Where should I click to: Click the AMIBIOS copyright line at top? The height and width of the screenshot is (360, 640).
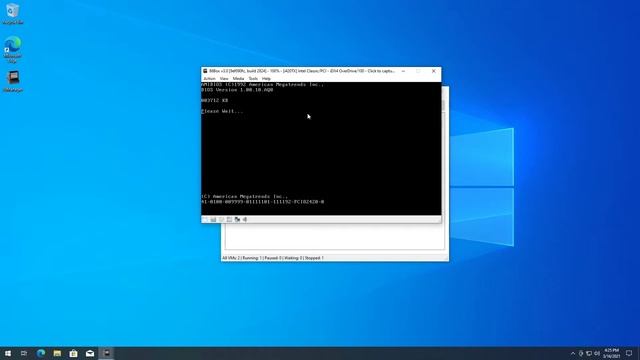point(262,84)
